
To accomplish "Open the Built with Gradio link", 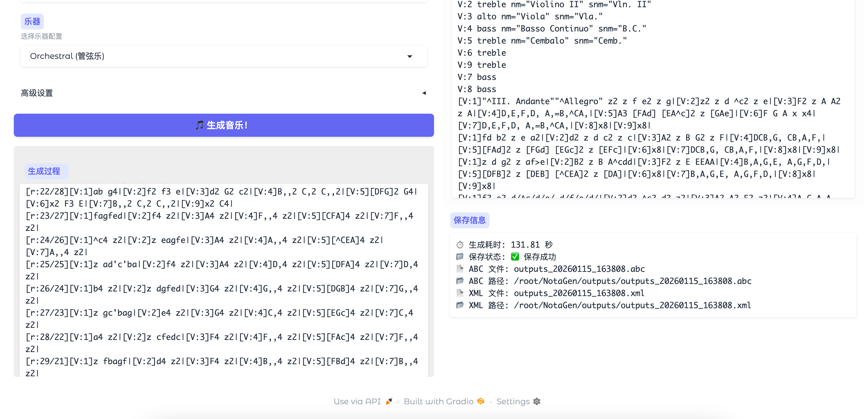I will tap(438, 401).
